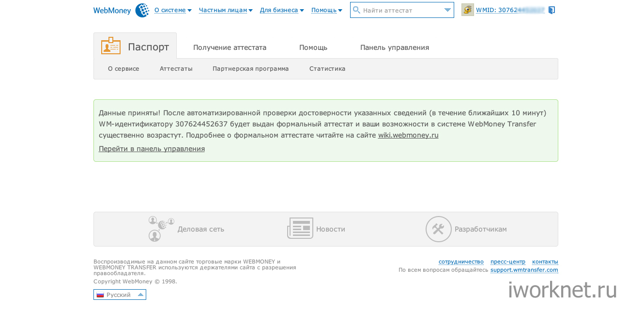Click the magnifier icon in search field
The height and width of the screenshot is (311, 644).
(357, 10)
